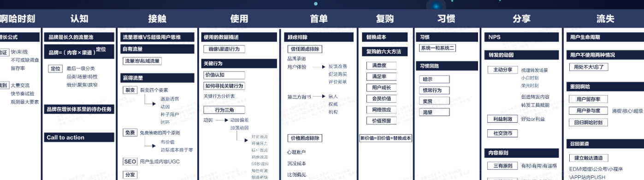Click the 心理账户 text
The image size is (644, 180).
pyautogui.click(x=296, y=152)
